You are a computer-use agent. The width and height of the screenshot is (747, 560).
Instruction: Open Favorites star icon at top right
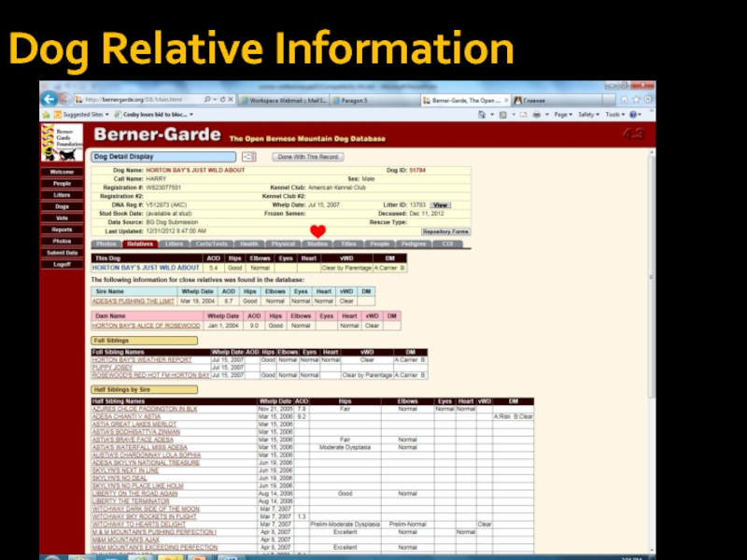636,100
